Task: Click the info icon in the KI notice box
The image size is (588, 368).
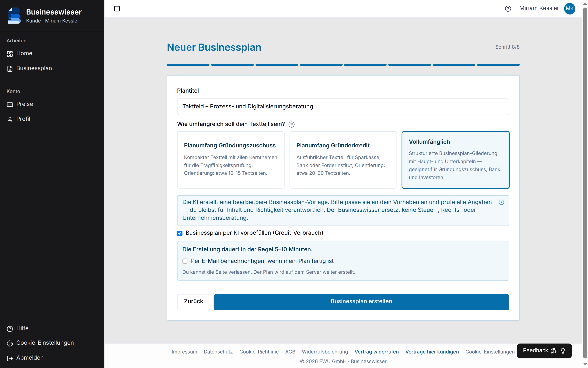Action: (x=501, y=202)
